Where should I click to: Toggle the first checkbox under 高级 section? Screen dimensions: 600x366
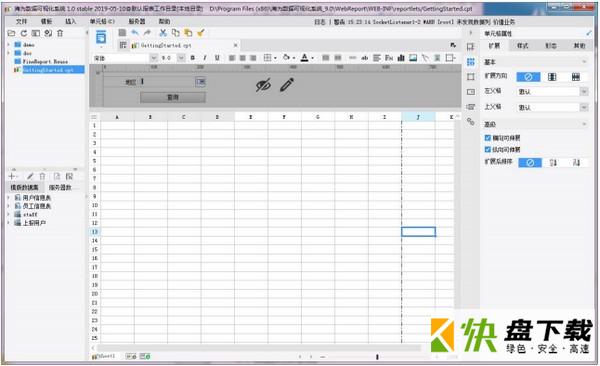click(x=488, y=138)
